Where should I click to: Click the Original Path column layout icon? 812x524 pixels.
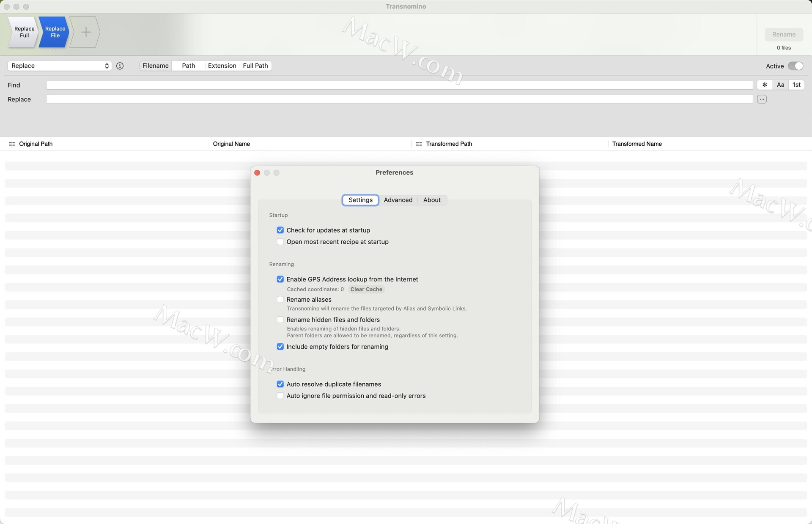click(x=12, y=144)
